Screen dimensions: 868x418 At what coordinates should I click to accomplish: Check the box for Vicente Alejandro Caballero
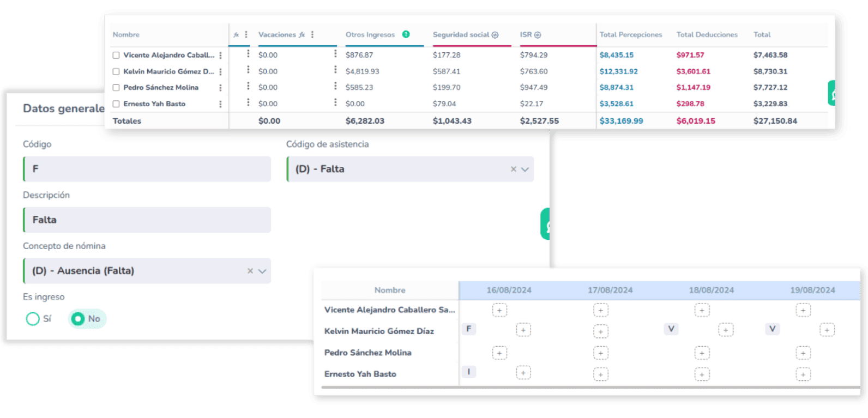[116, 55]
